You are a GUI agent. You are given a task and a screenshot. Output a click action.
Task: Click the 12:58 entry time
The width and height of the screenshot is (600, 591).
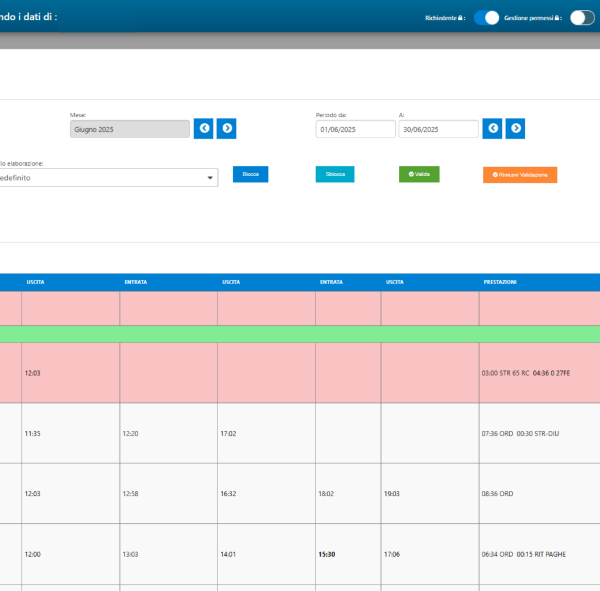130,494
